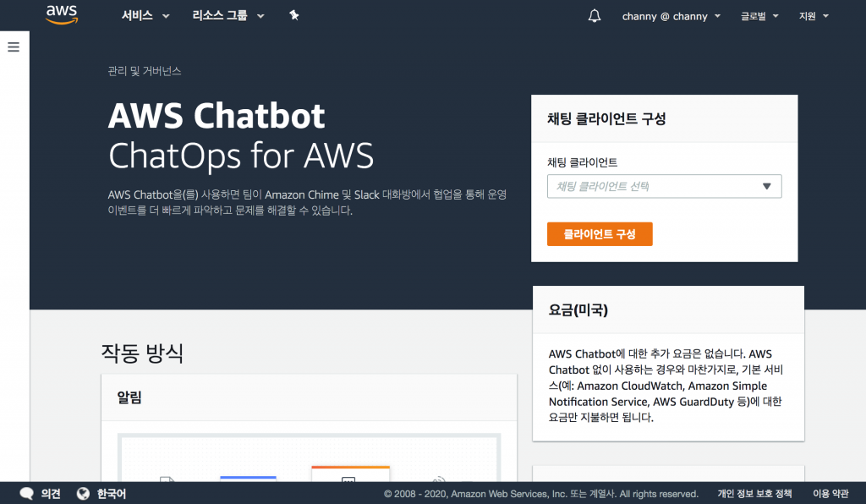
Task: Click the 클라이언트 구성 orange button
Action: click(600, 234)
